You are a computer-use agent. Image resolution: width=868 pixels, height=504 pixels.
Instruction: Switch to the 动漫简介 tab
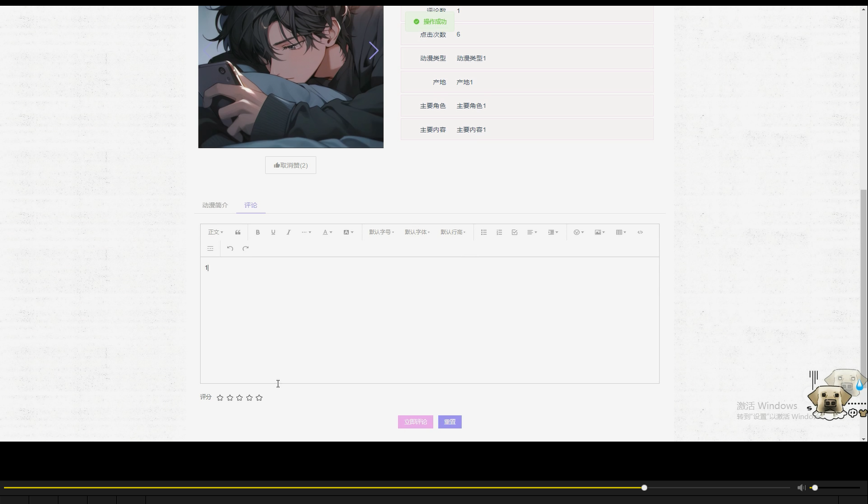pos(215,205)
